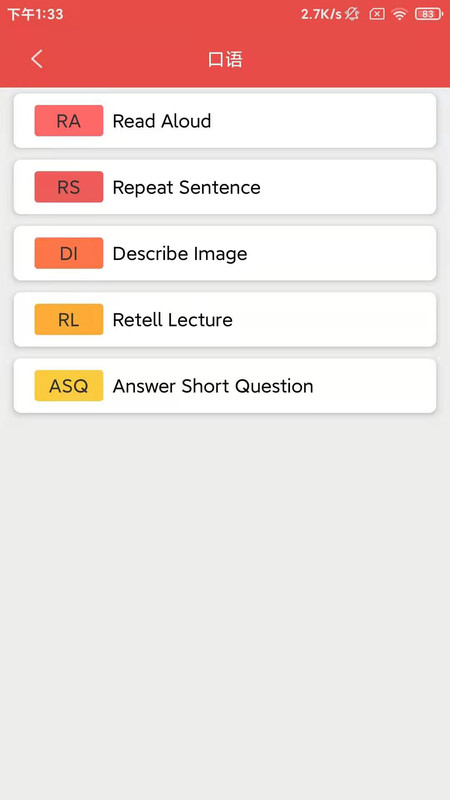Tap the empty gray area below list
The width and height of the screenshot is (450, 800).
225,607
